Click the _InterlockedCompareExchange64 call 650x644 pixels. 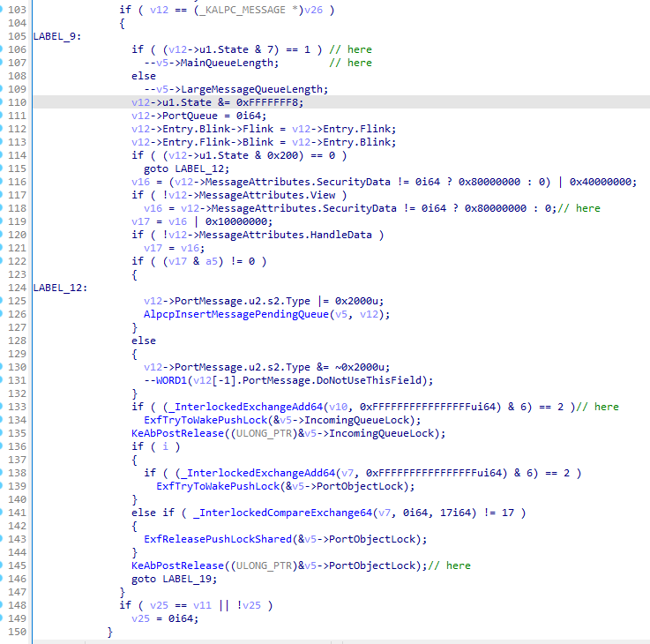(283, 513)
